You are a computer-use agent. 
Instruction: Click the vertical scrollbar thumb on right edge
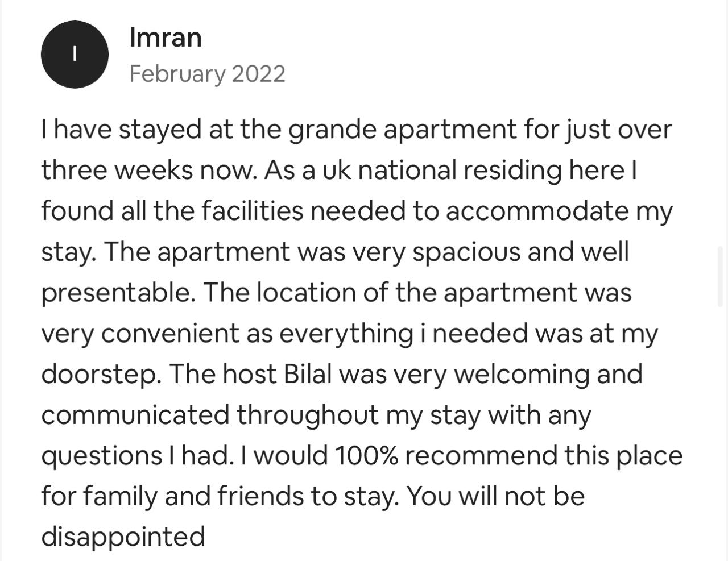[x=721, y=277]
